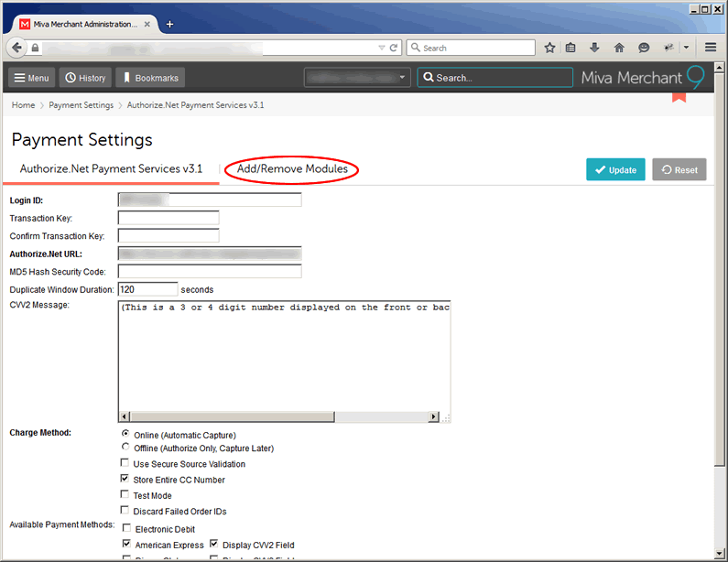Viewport: 728px width, 562px height.
Task: Open the Firefox hamburger menu
Action: pos(711,48)
